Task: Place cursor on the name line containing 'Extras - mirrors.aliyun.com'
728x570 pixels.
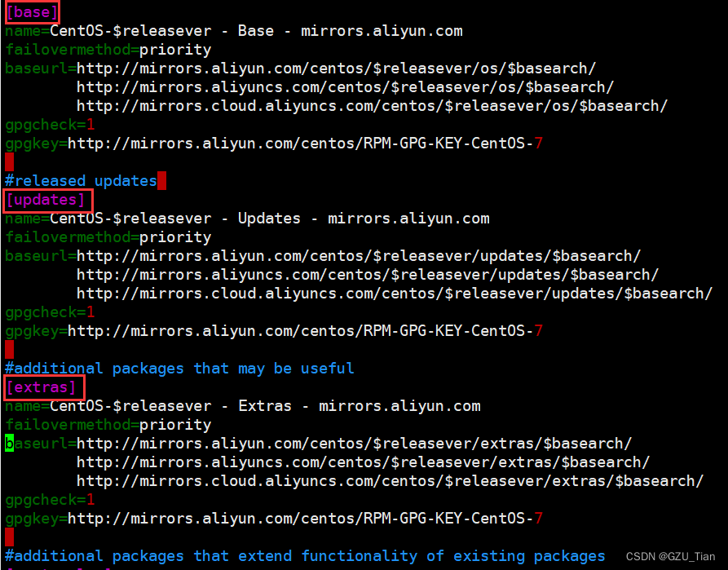Action: (x=243, y=406)
